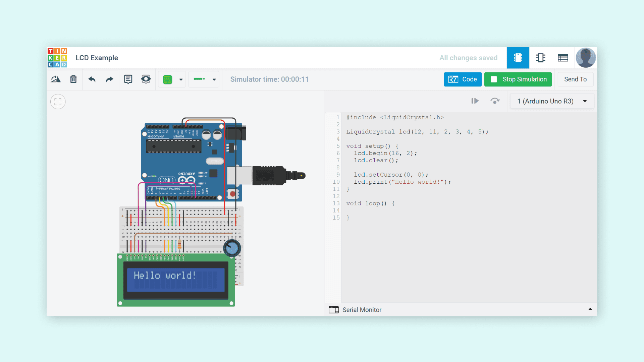Image resolution: width=644 pixels, height=362 pixels.
Task: Click the redo arrow icon
Action: [x=109, y=79]
